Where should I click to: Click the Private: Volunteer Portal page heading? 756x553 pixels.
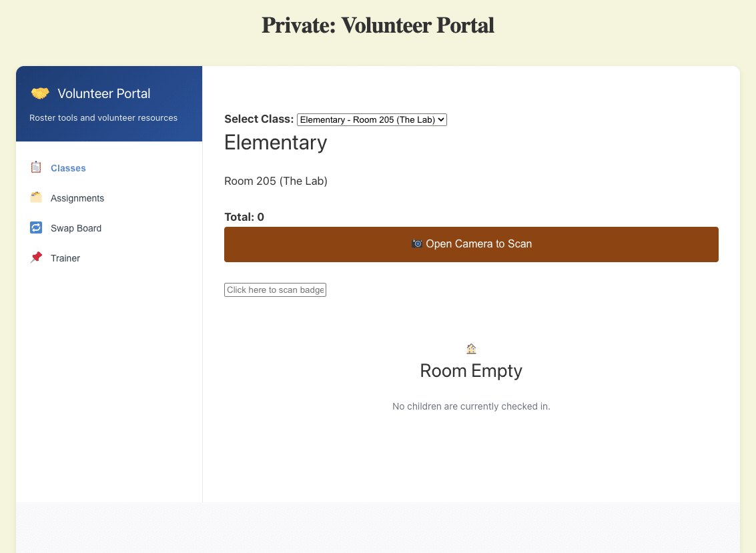(378, 25)
